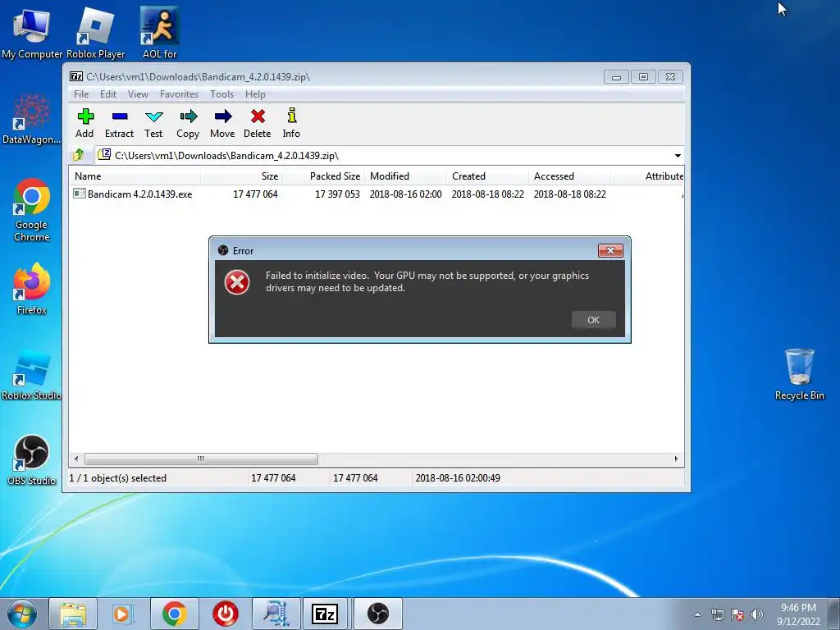Sort by the Name column header

(135, 176)
